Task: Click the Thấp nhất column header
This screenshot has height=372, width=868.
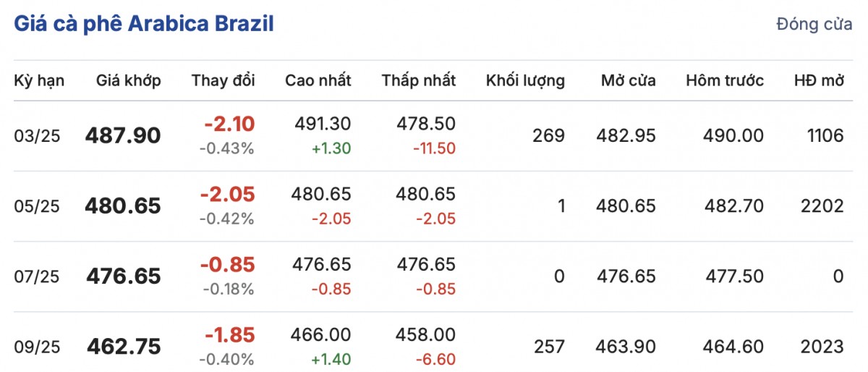Action: [x=419, y=80]
